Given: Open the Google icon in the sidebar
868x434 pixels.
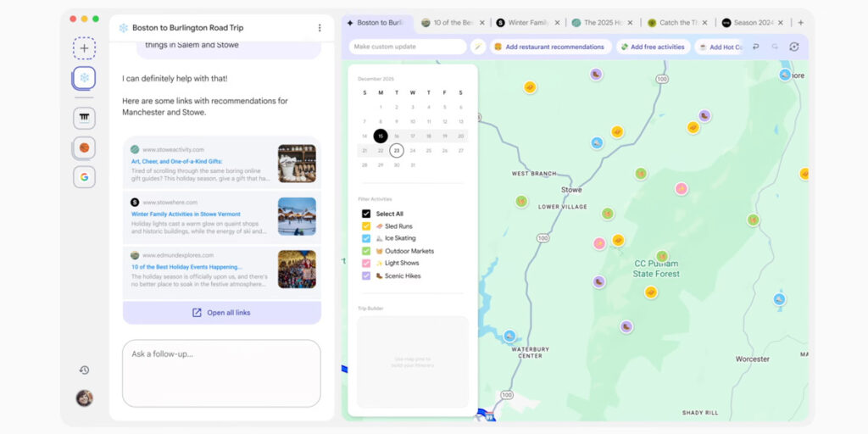Looking at the screenshot, I should point(84,177).
